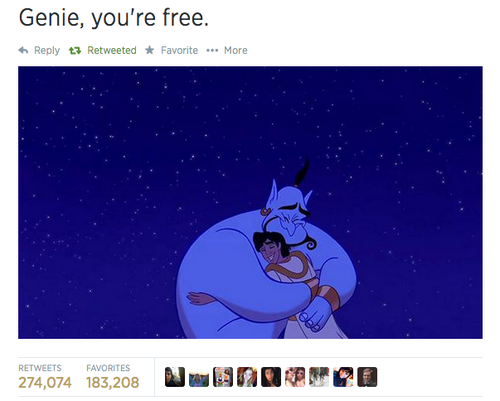This screenshot has width=500, height=401.
Task: Open the fourth avatar showing a blonde woman
Action: point(247,377)
